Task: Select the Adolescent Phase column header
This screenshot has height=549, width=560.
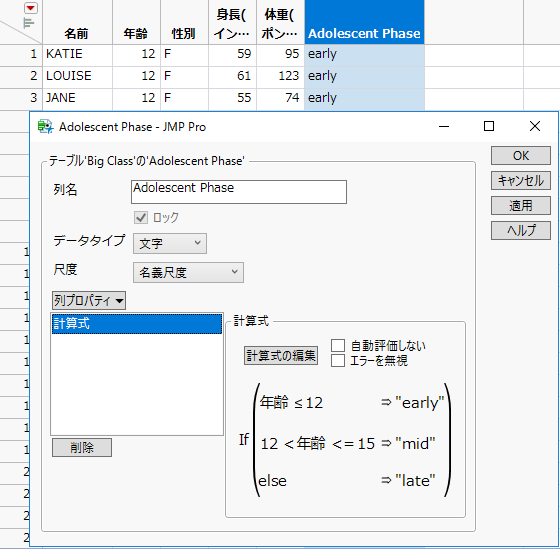Action: click(x=364, y=22)
